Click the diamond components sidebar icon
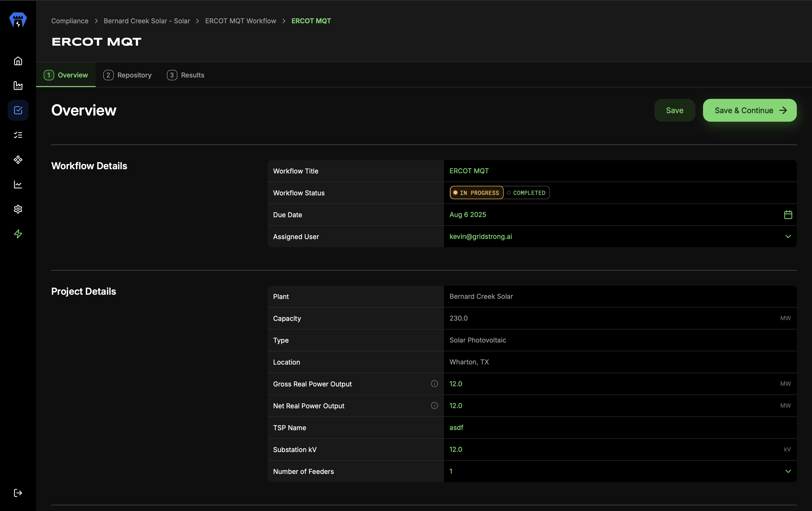The image size is (812, 511). tap(18, 160)
